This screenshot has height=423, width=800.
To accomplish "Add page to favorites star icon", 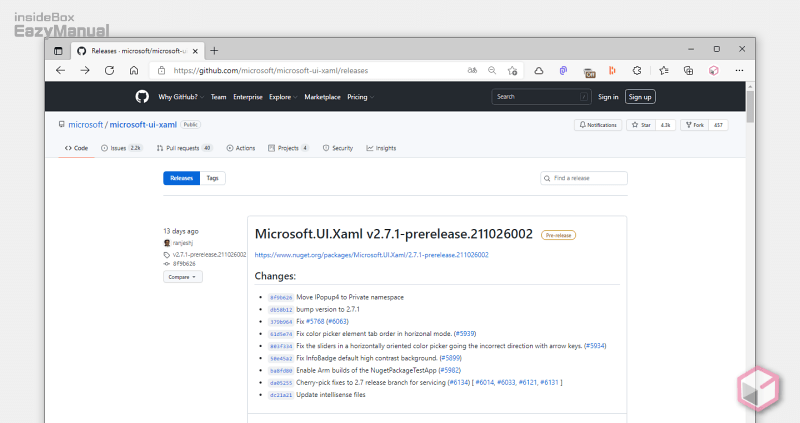I will [x=511, y=71].
